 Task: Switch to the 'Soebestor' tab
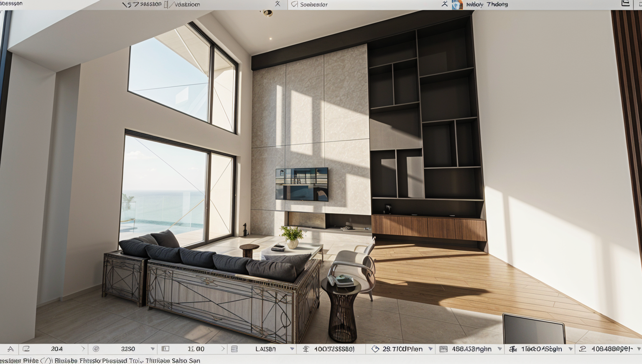[313, 5]
